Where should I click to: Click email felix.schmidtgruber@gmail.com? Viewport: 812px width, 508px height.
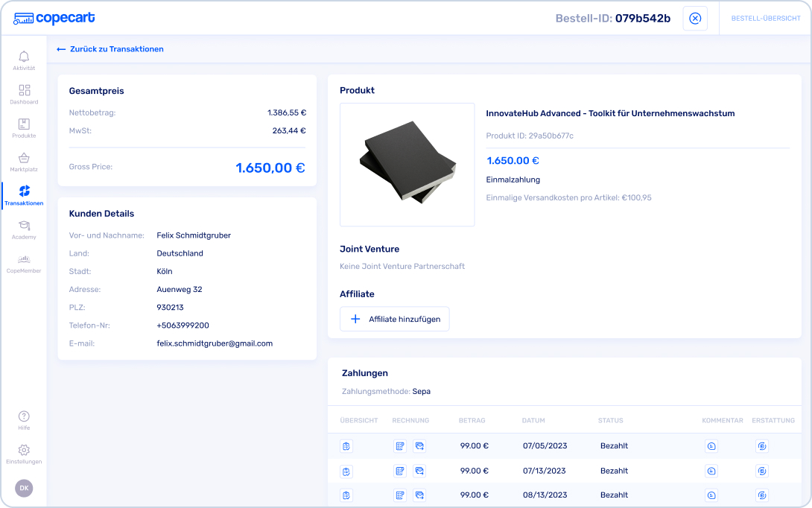215,343
